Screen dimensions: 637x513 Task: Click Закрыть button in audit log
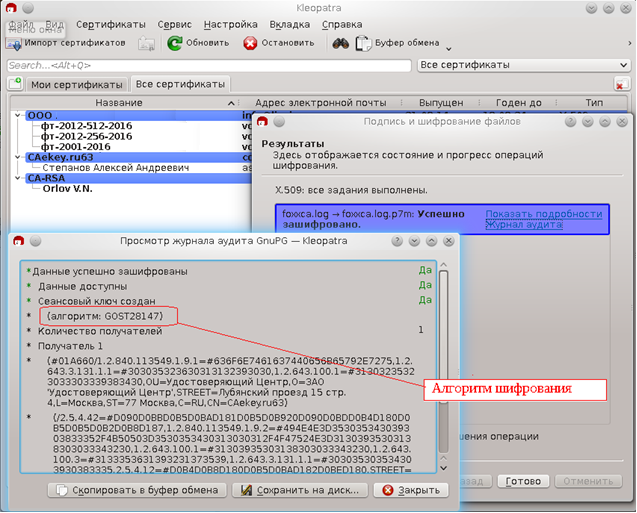(411, 490)
